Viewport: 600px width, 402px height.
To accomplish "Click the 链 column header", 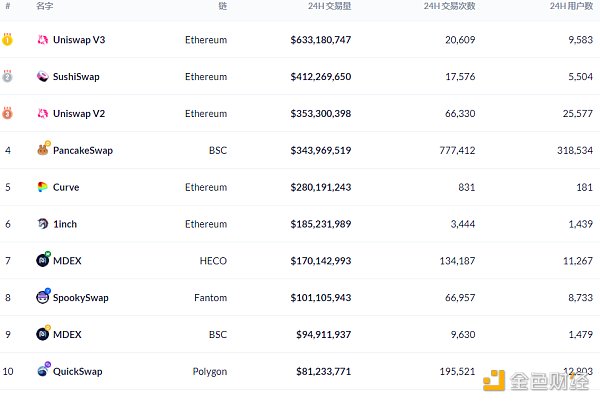I will coord(222,6).
